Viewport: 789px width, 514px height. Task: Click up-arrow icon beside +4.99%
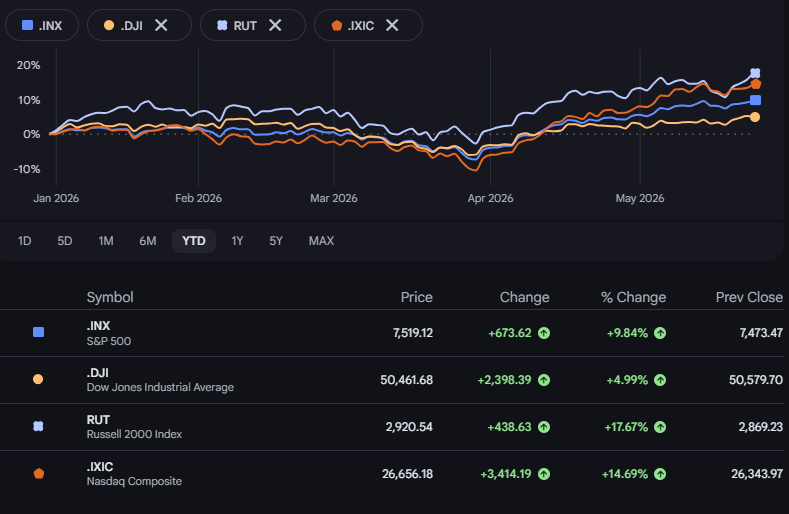pos(660,380)
